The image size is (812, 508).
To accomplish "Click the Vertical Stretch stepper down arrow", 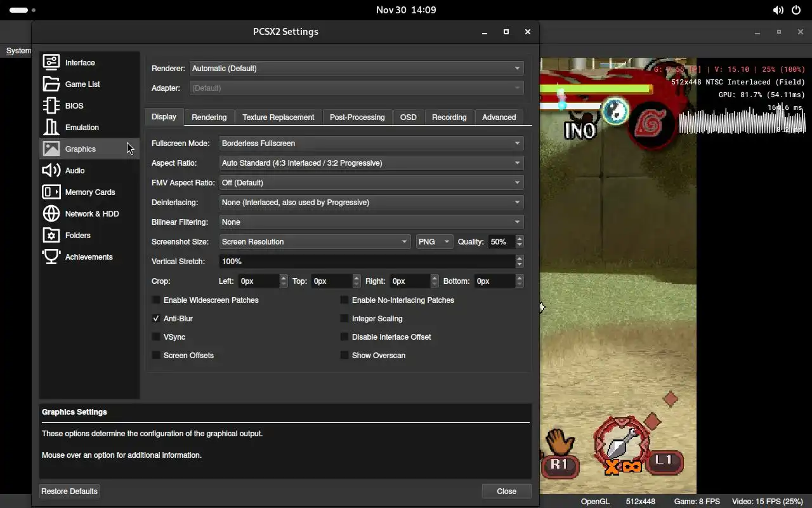I will pyautogui.click(x=520, y=265).
